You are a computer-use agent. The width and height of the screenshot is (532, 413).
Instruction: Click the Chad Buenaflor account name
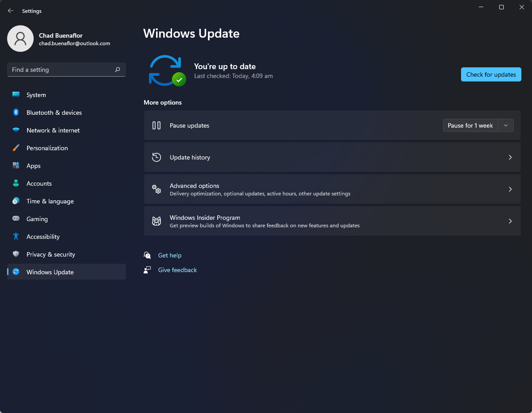pos(61,35)
